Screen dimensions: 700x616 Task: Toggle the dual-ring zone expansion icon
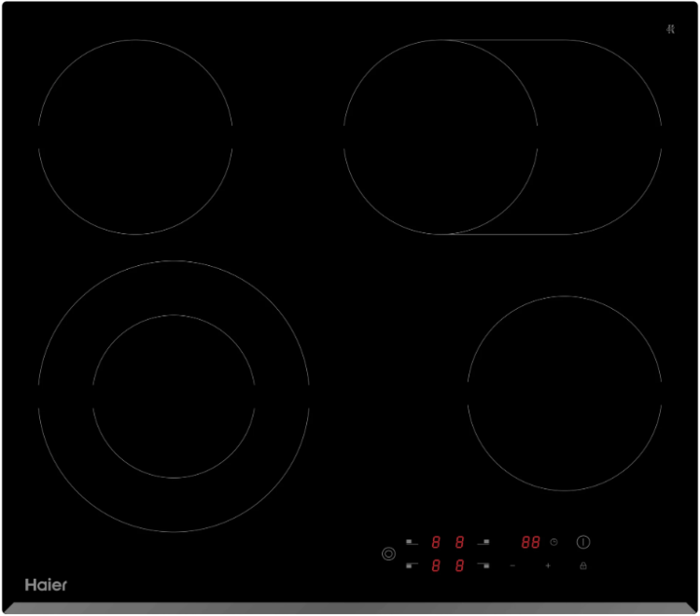point(388,553)
